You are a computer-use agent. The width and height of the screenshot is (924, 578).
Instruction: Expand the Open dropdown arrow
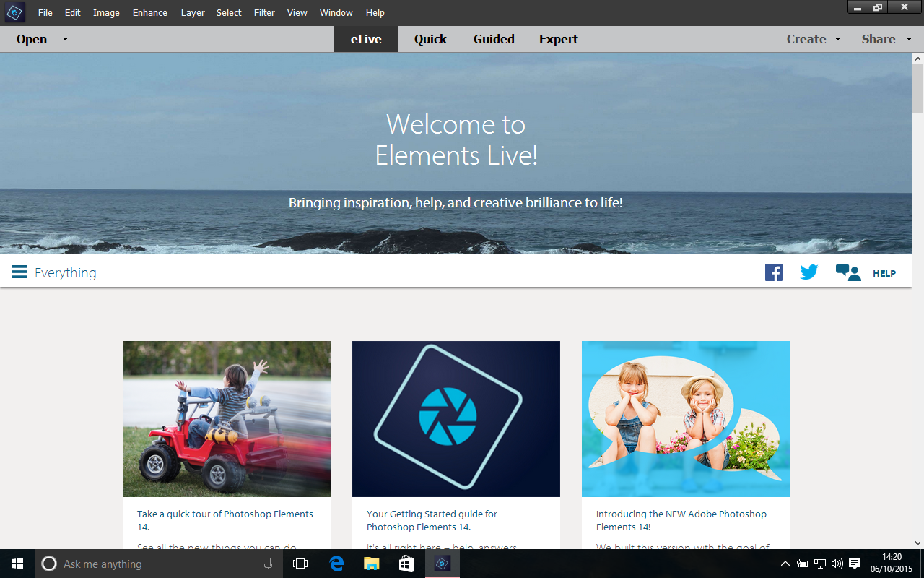click(65, 39)
